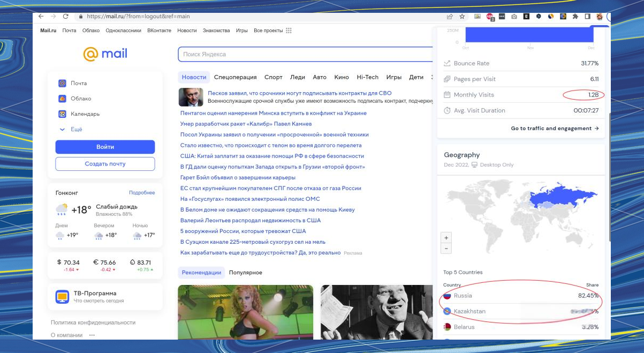Toggle the browser side panel icon
Screen dimensions: 644x353
click(587, 17)
